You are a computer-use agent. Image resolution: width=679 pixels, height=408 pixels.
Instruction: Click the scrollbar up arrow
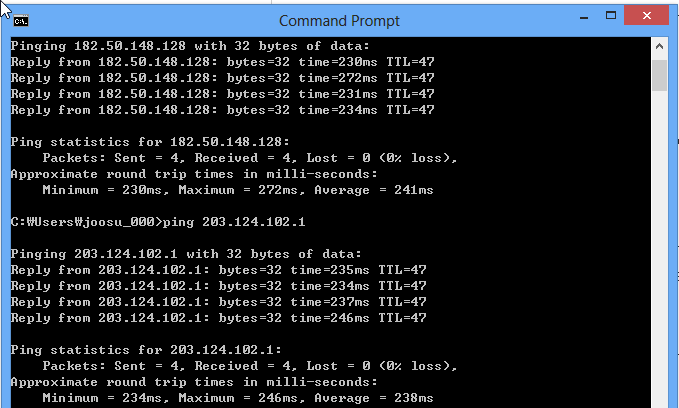click(659, 46)
